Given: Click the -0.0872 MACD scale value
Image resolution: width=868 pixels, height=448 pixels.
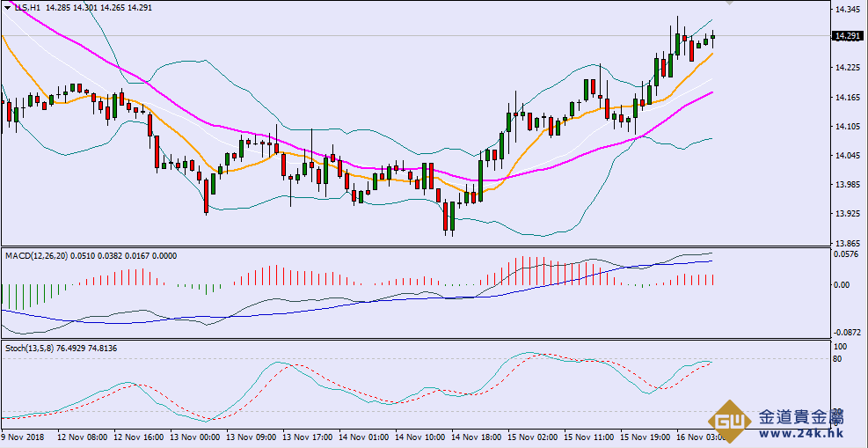Looking at the screenshot, I should 847,332.
